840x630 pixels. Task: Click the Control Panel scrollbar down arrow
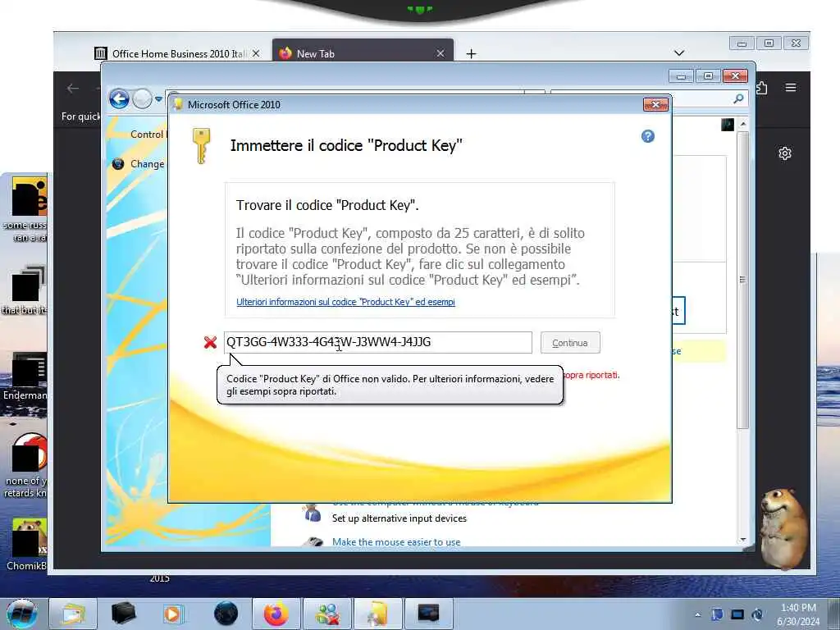click(743, 540)
